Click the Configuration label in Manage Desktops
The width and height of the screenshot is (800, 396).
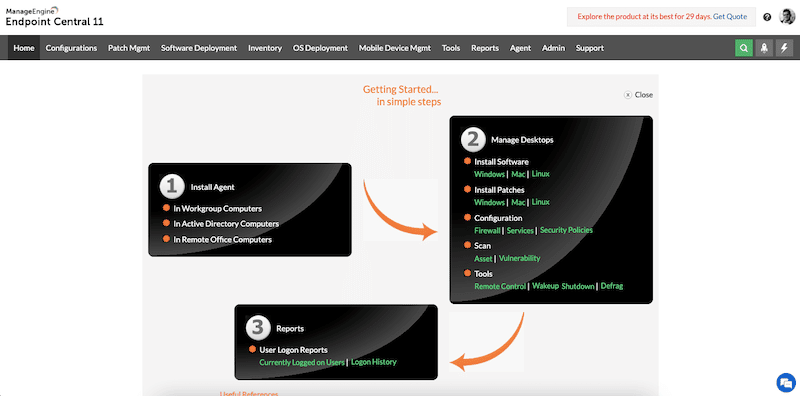tap(498, 218)
